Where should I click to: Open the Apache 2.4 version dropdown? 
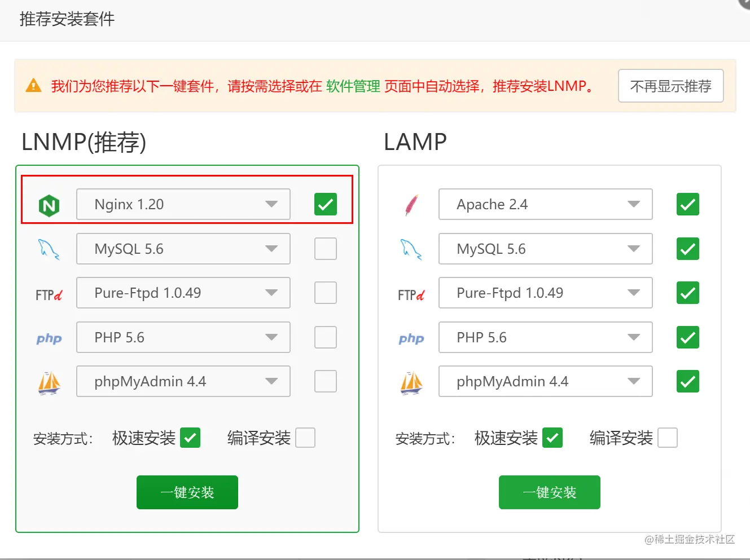click(546, 204)
